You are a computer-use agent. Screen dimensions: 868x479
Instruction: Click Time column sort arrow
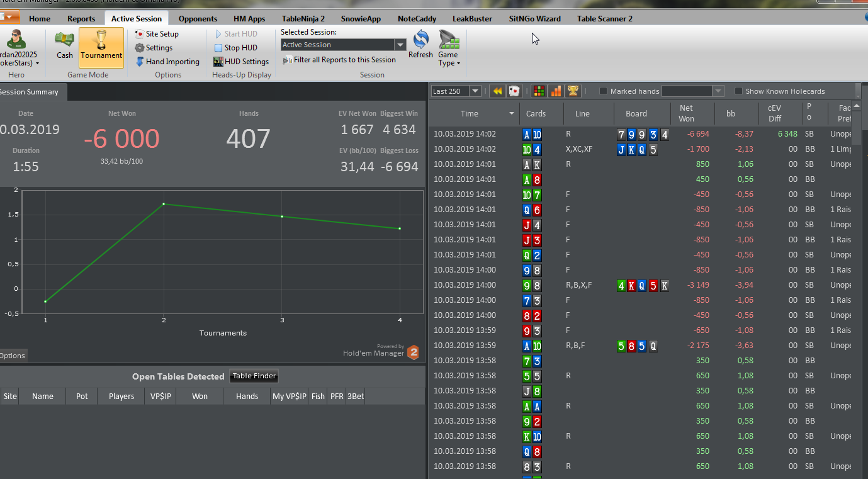512,114
